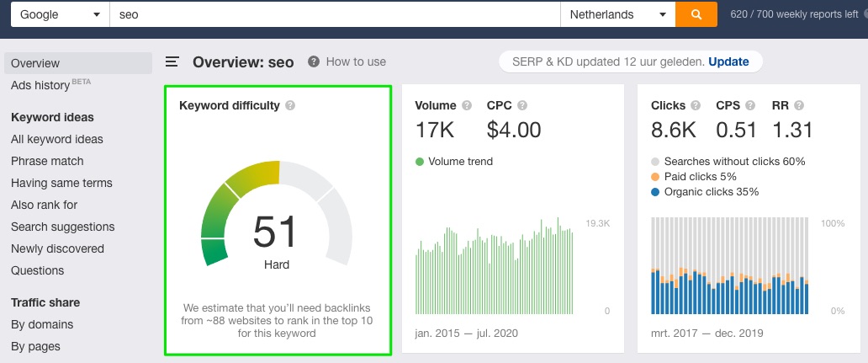Click the Volume help icon
Image resolution: width=868 pixels, height=363 pixels.
(467, 105)
